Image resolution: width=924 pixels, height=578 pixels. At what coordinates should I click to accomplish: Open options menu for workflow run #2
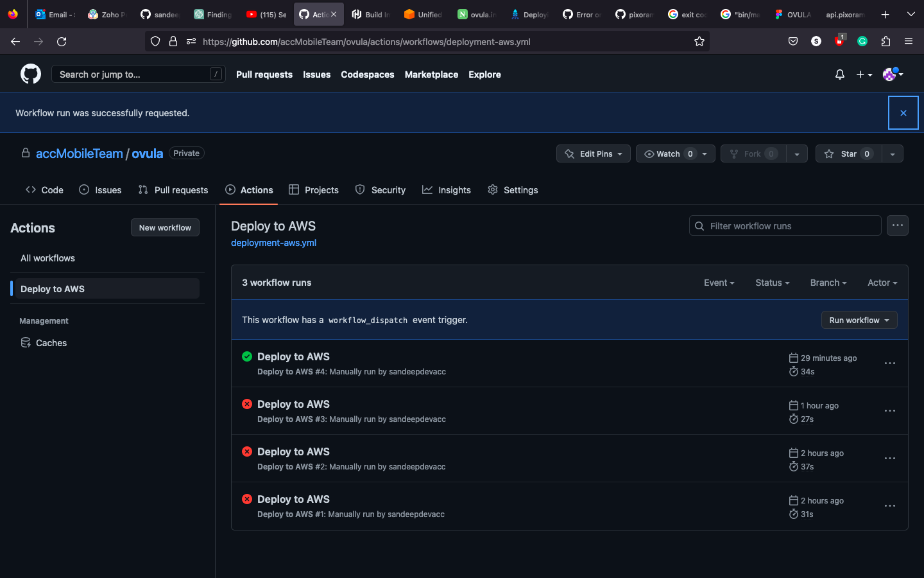pyautogui.click(x=889, y=458)
